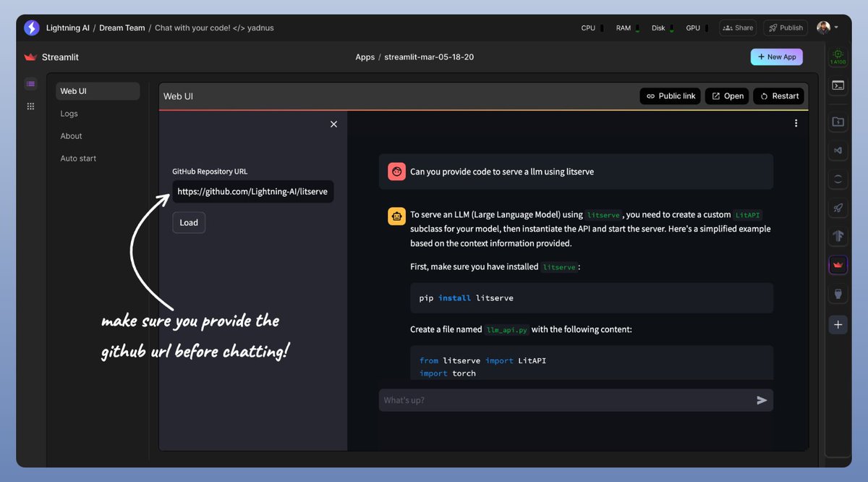Screen dimensions: 868x482
Task: Open the terminal icon on the right sidebar
Action: tap(838, 85)
